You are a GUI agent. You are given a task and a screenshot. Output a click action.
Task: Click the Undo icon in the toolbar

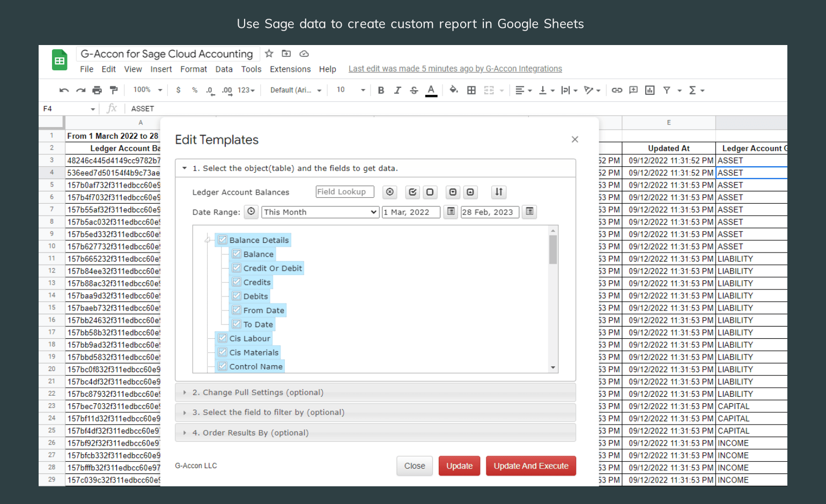pos(64,90)
